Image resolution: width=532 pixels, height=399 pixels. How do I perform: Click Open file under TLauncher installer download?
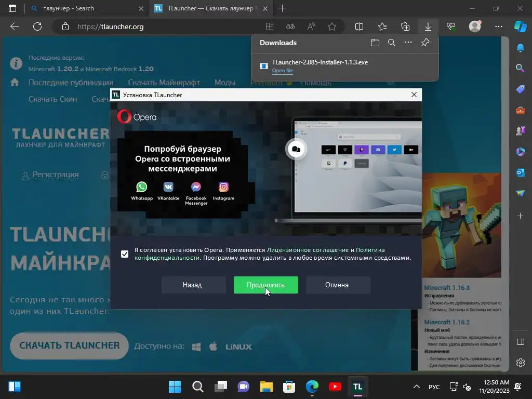[x=282, y=71]
